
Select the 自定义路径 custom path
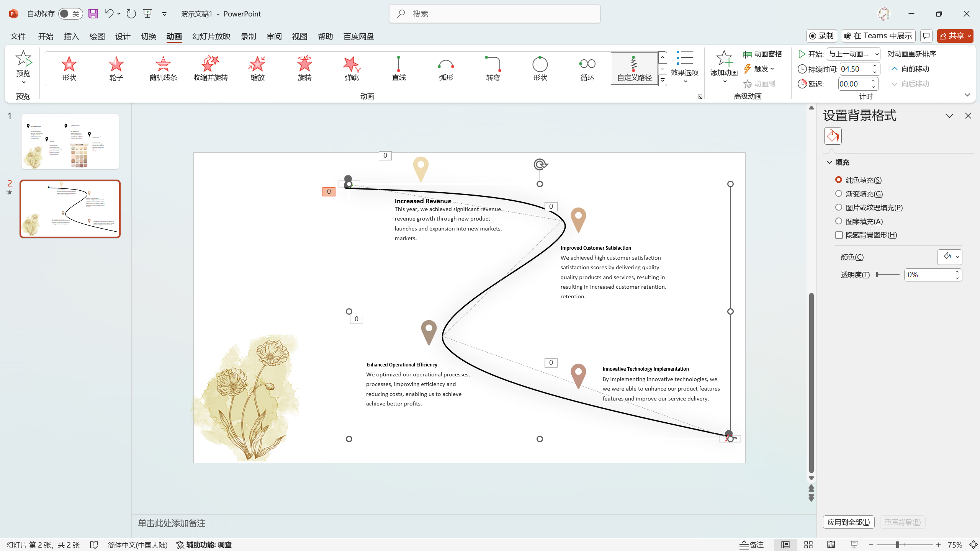[634, 69]
